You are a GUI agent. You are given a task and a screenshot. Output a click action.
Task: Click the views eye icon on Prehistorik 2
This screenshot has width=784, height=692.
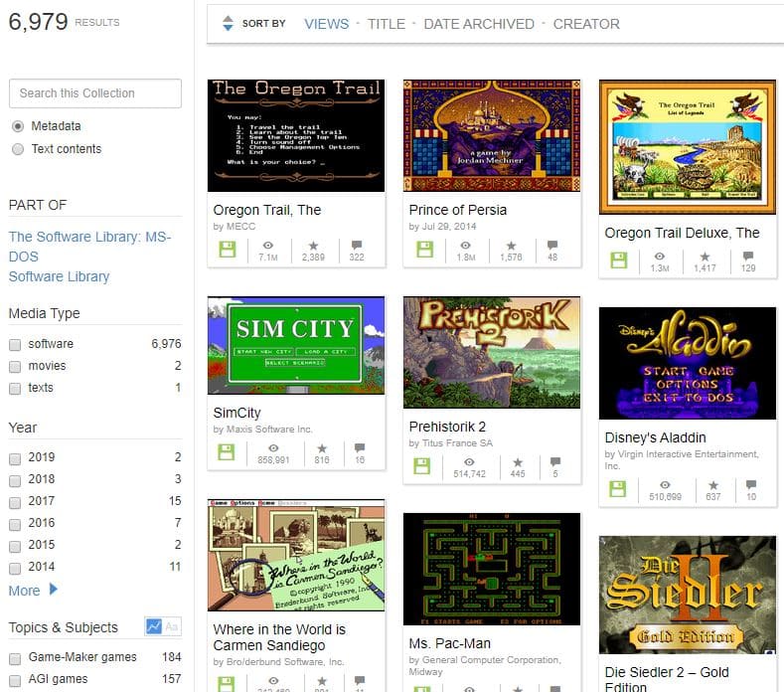[469, 462]
